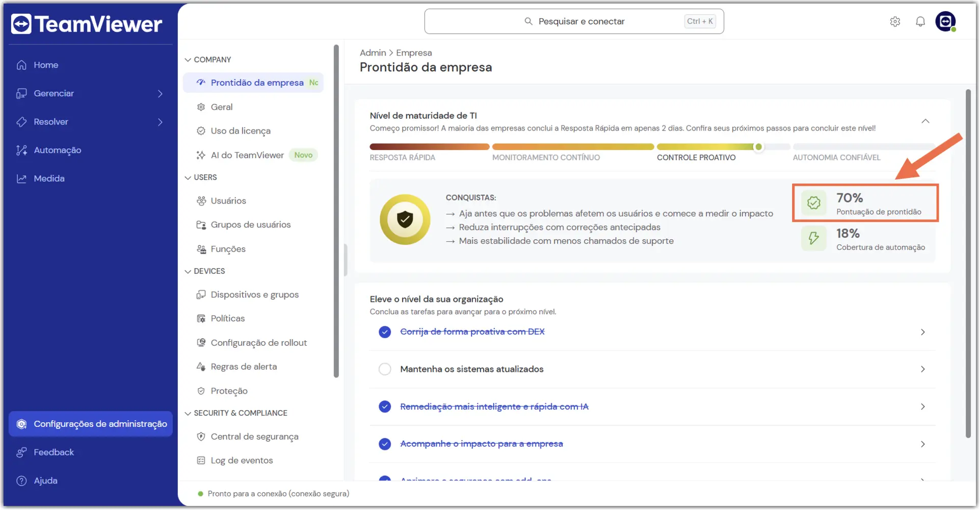980x510 pixels.
Task: Click the Monitoramento Contínuo progress bar segment
Action: click(573, 147)
